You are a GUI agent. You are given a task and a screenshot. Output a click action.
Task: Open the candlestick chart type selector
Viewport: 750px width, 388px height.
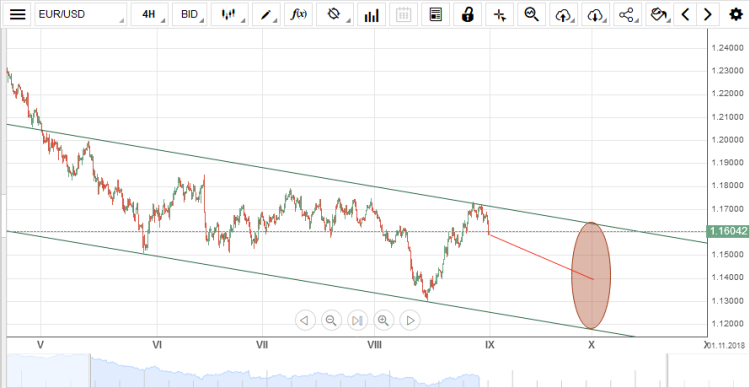click(x=231, y=14)
